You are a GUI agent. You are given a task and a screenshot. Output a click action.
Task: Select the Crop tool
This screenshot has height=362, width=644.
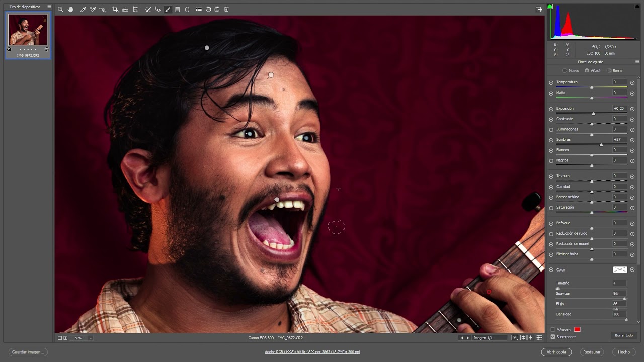coord(115,9)
